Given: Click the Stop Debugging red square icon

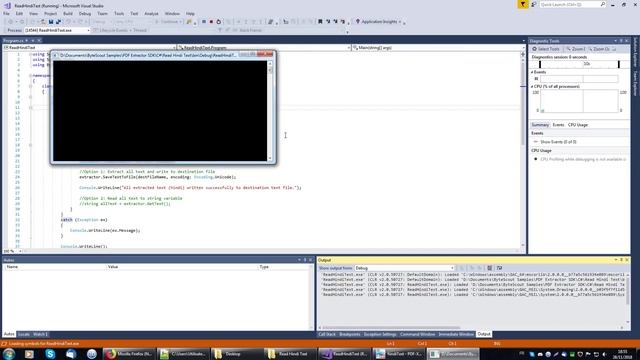Looking at the screenshot, I should pos(211,22).
